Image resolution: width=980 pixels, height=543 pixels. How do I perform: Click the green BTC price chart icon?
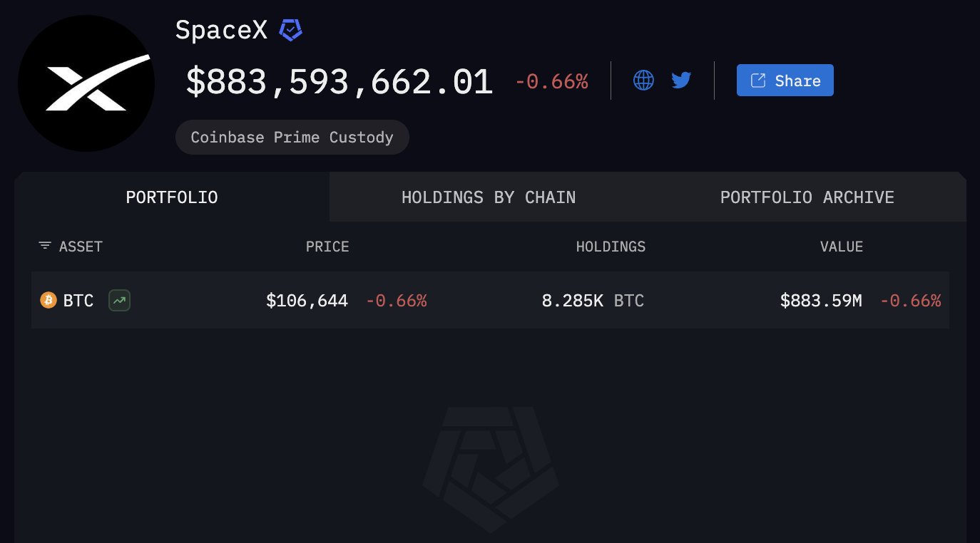(x=119, y=301)
